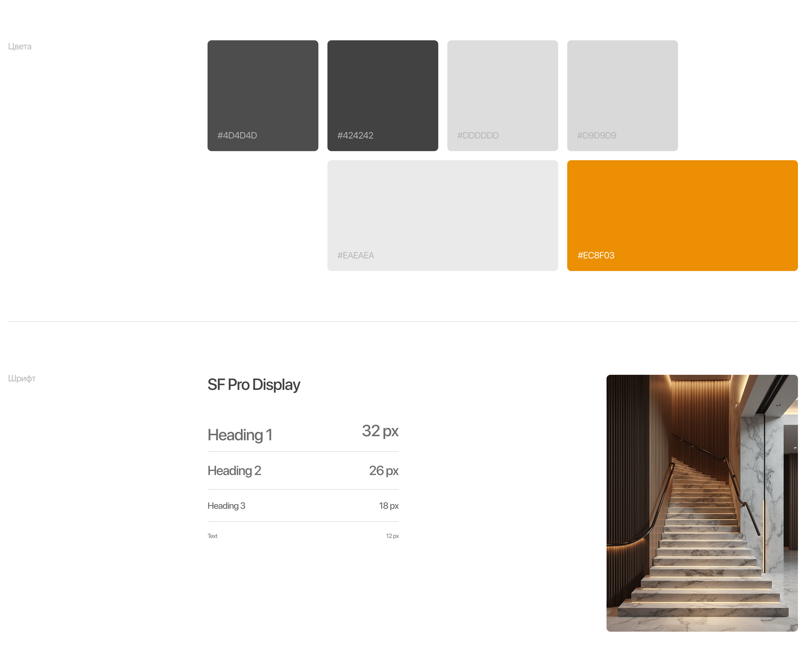Screen dimensions: 806x672
Task: Click the Heading 1 label
Action: click(x=240, y=435)
